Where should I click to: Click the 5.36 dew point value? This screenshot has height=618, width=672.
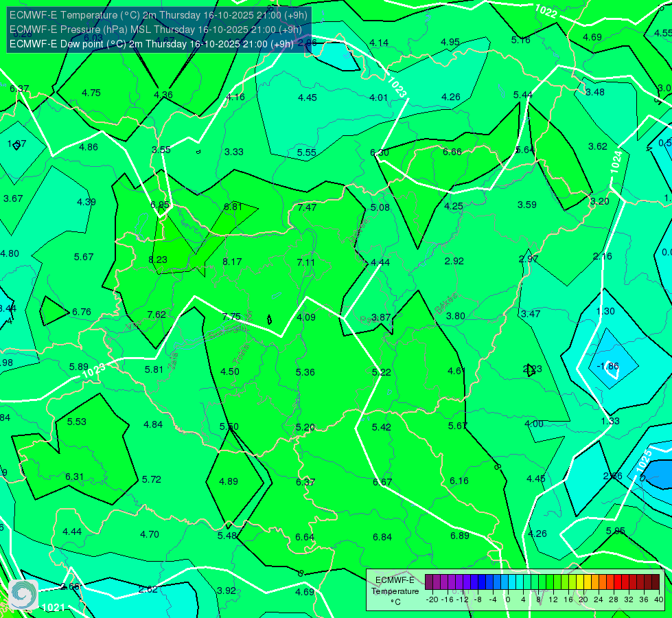(305, 372)
